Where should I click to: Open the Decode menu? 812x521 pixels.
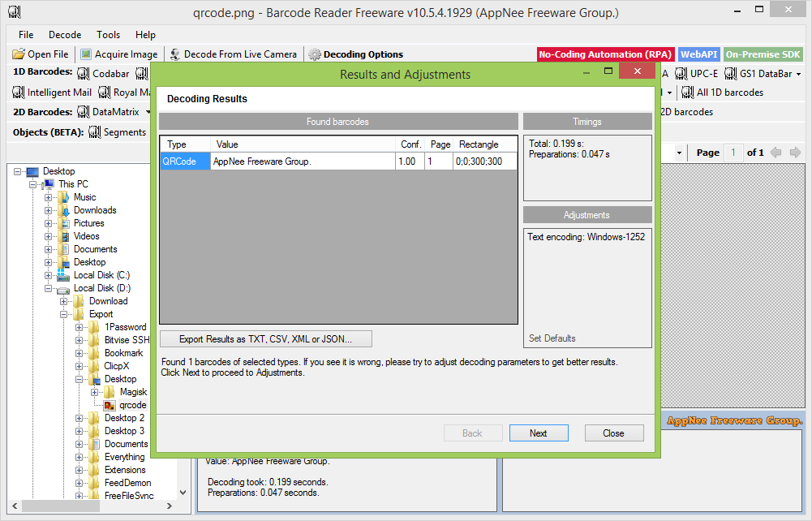tap(65, 35)
